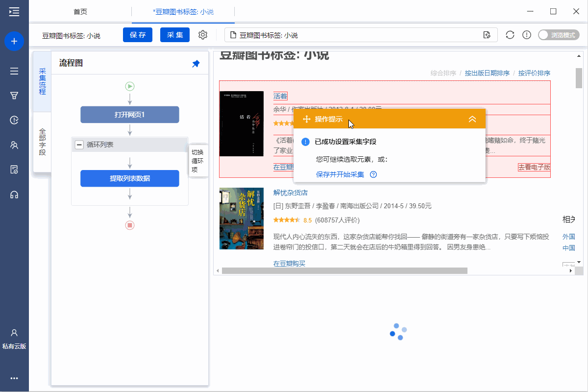
Task: Refresh the page with the reload icon
Action: pos(510,35)
